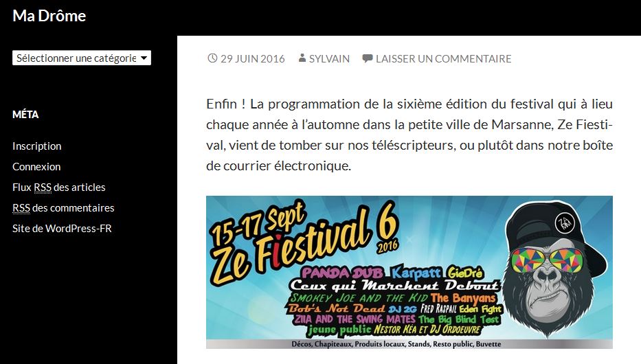Open Flux RSS des articles
This screenshot has width=641, height=364.
tap(59, 187)
